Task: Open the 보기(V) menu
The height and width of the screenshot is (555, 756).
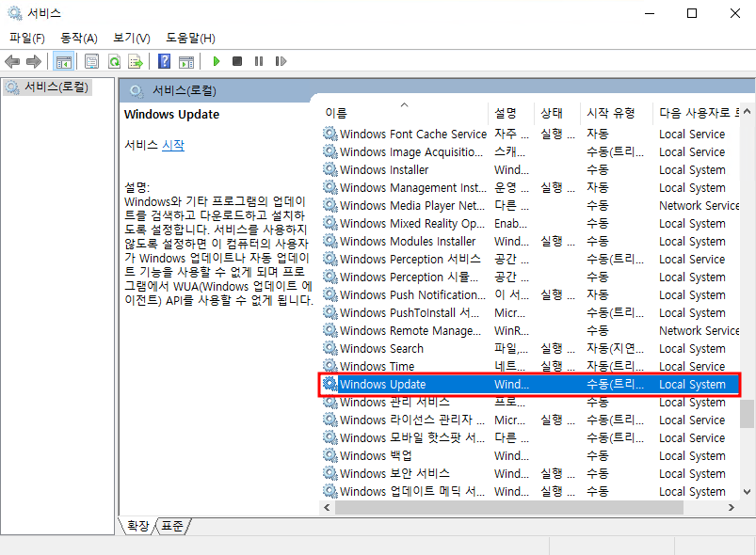Action: click(131, 38)
